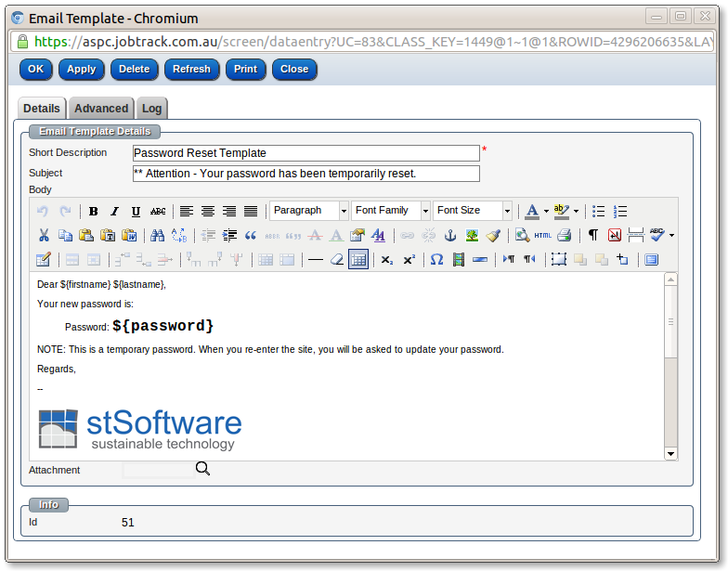Toggle italic text formatting
Screen dimensions: 728x571
[115, 212]
